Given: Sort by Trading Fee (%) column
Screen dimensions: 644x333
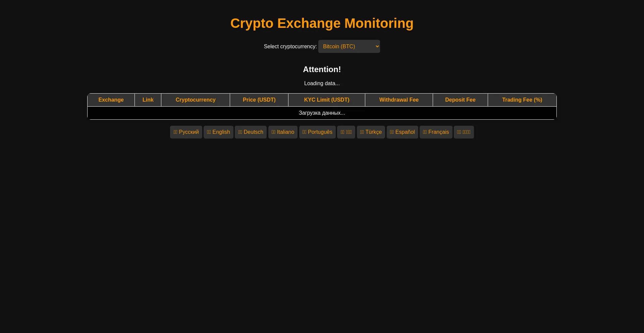Looking at the screenshot, I should coord(522,100).
